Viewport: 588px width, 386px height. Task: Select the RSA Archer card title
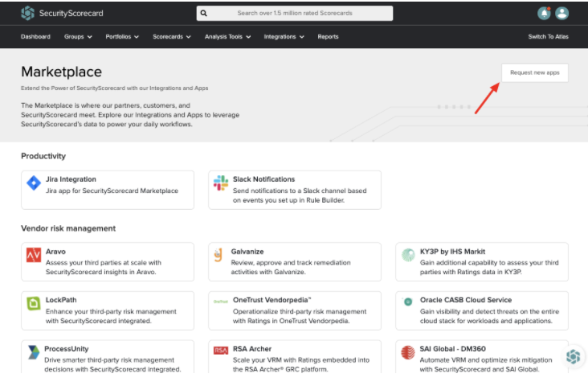click(252, 348)
